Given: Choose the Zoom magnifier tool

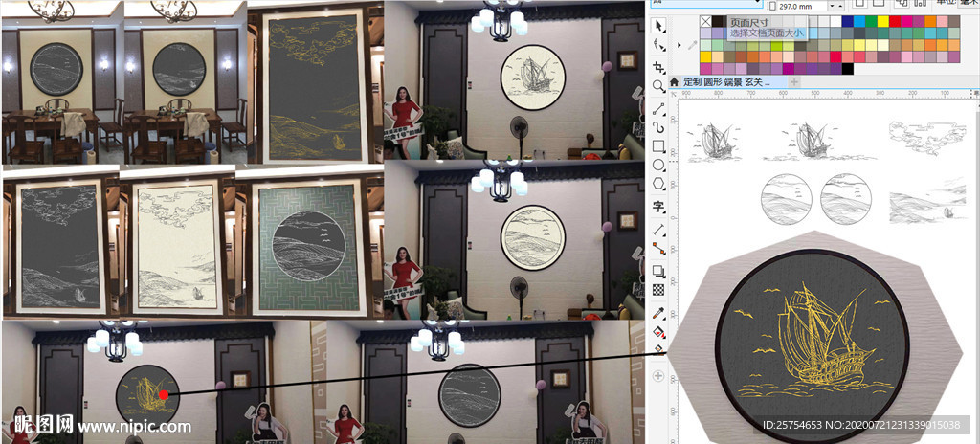Looking at the screenshot, I should tap(658, 86).
